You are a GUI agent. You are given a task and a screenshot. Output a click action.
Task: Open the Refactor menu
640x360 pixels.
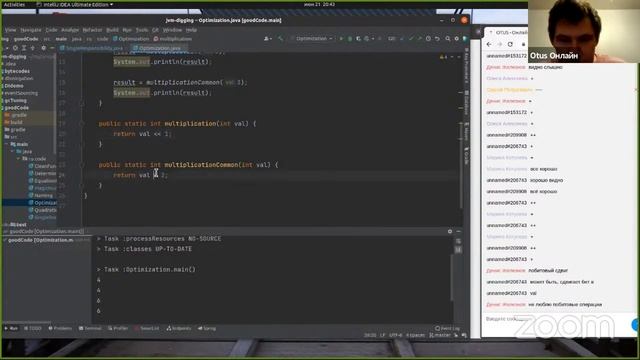(x=92, y=30)
